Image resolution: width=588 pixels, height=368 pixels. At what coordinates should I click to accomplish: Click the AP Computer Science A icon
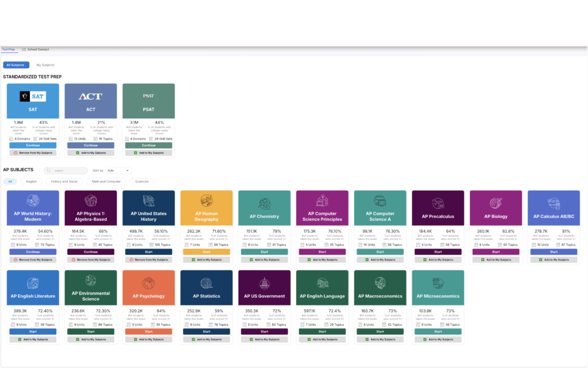pyautogui.click(x=380, y=201)
